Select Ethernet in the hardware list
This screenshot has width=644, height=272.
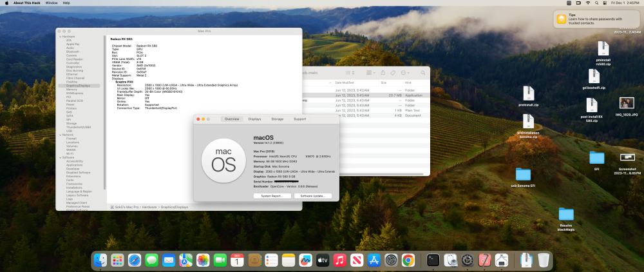[72, 74]
